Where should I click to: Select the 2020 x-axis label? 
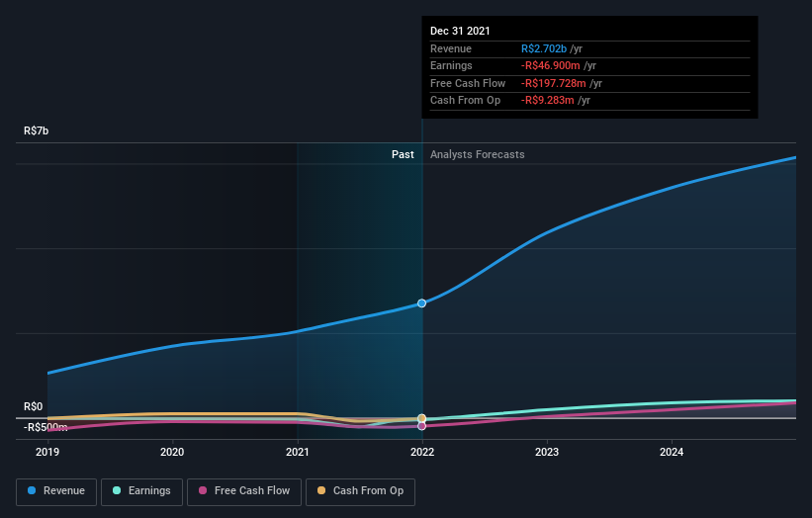[x=172, y=453]
